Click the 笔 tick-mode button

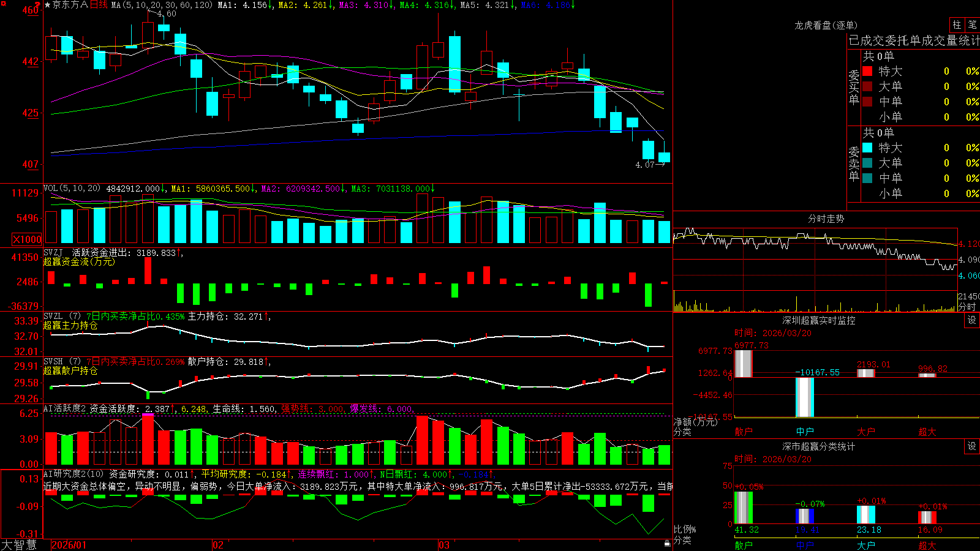pos(972,24)
